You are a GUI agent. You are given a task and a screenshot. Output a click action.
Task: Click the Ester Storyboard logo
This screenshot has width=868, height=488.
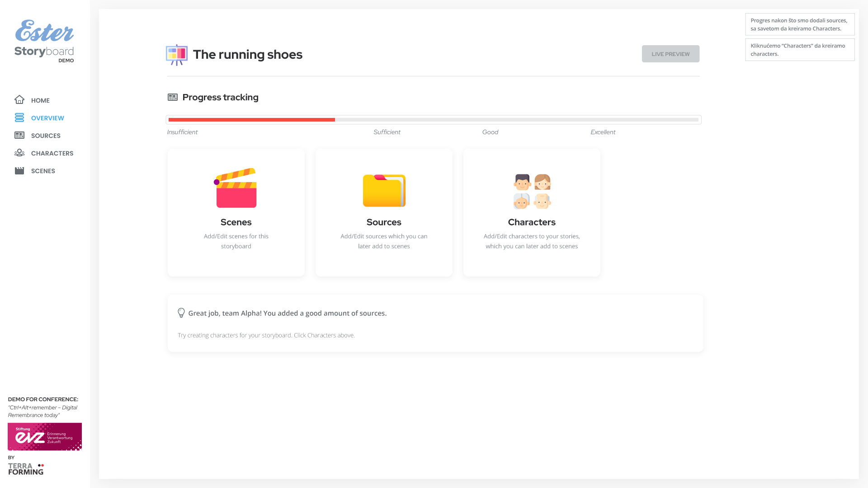point(44,41)
